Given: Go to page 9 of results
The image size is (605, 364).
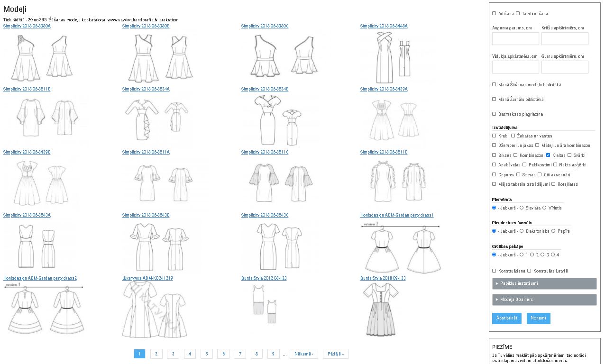Looking at the screenshot, I should click(273, 354).
